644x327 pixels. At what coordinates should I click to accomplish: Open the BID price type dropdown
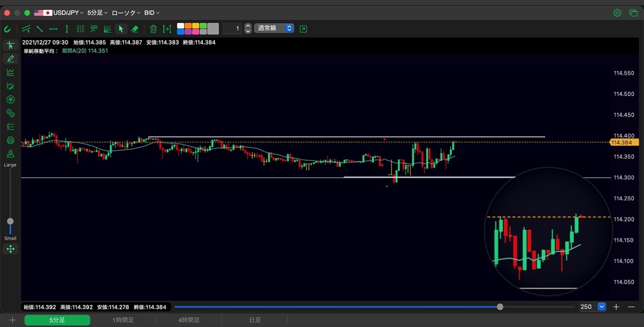tap(152, 12)
